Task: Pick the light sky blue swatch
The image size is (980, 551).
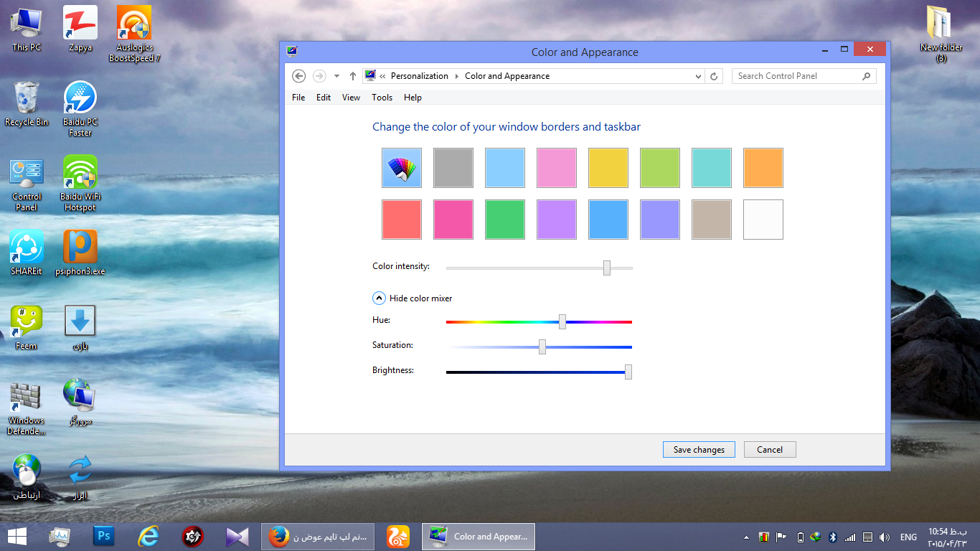Action: pos(505,168)
